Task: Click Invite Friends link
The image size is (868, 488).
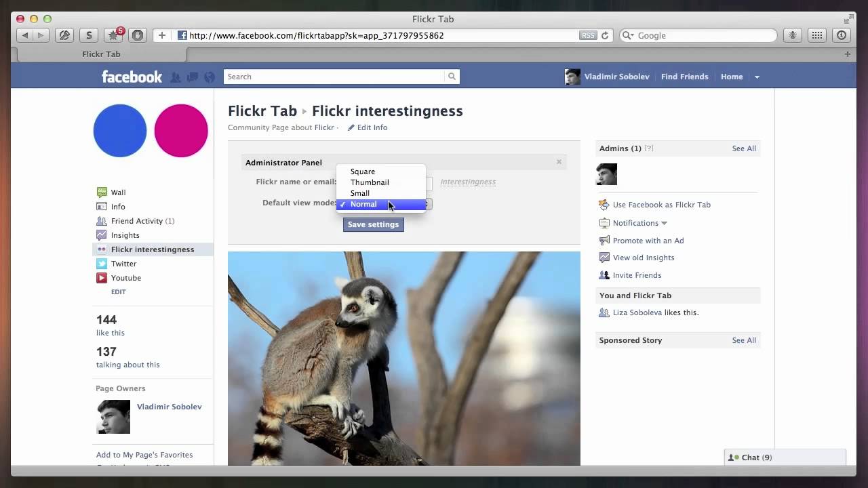Action: (637, 275)
